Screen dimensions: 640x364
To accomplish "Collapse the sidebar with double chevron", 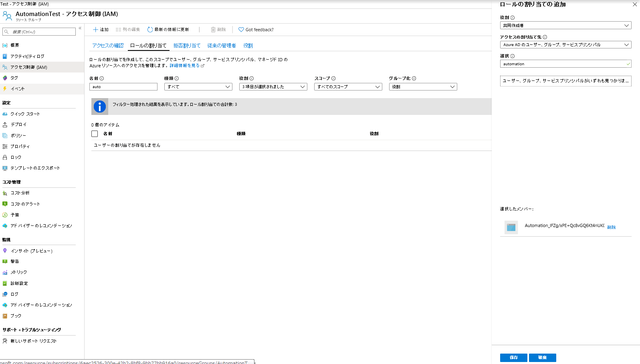I will tap(80, 28).
